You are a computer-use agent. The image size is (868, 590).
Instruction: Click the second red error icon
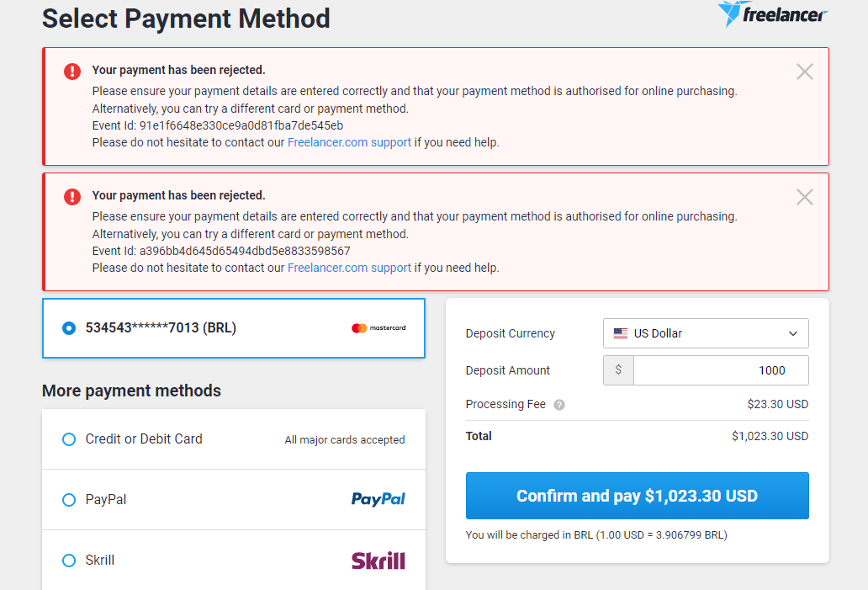(72, 197)
